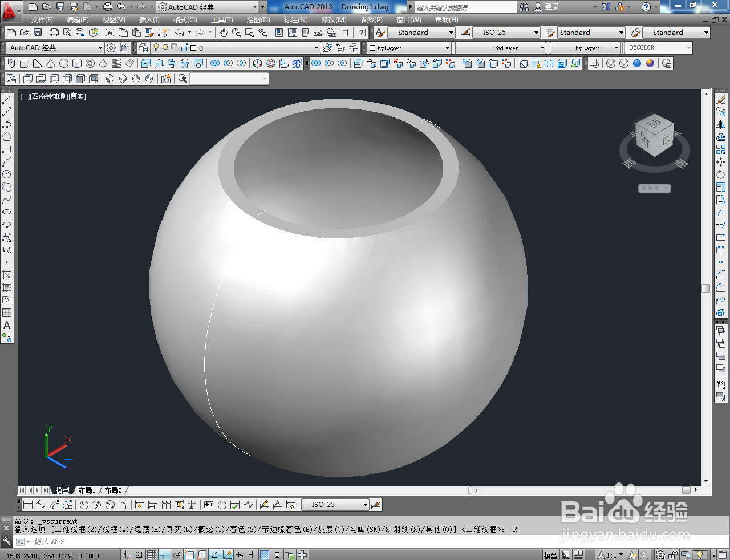Select the Line tool in draw toolbar
Viewport: 730px width, 560px height.
tap(7, 99)
